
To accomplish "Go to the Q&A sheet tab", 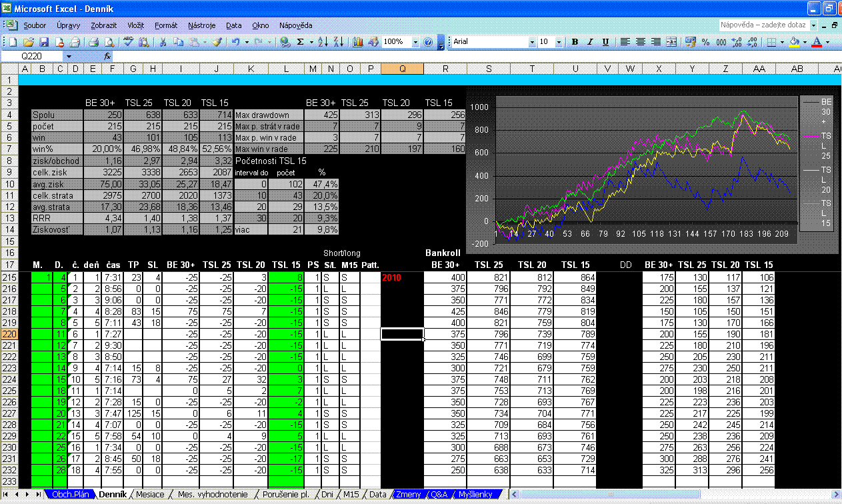I will [439, 494].
